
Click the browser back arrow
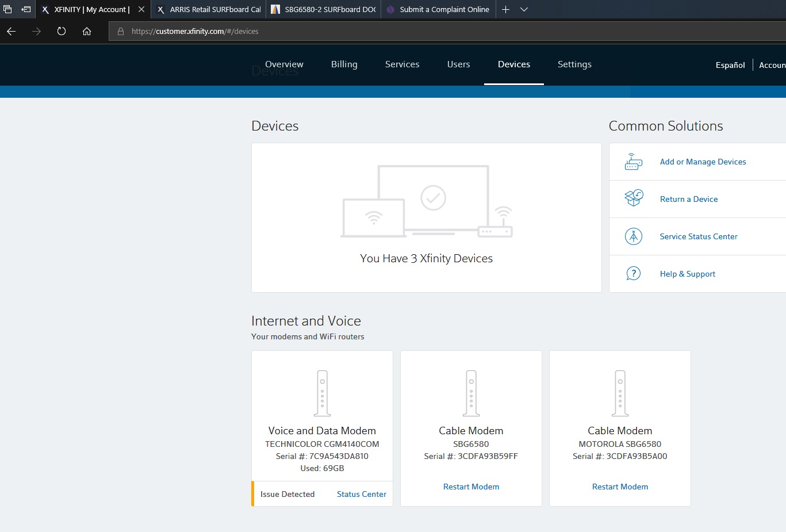11,32
